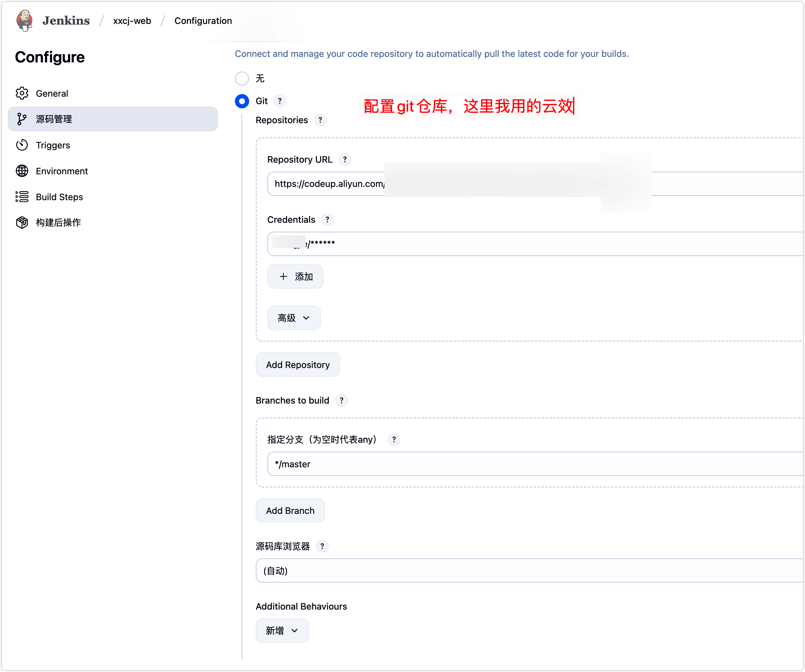Open the 新增 Additional Behaviours dropdown
The image size is (805, 672).
point(282,630)
